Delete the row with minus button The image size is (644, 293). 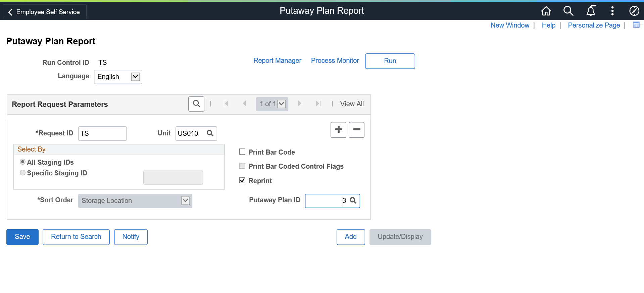point(356,130)
